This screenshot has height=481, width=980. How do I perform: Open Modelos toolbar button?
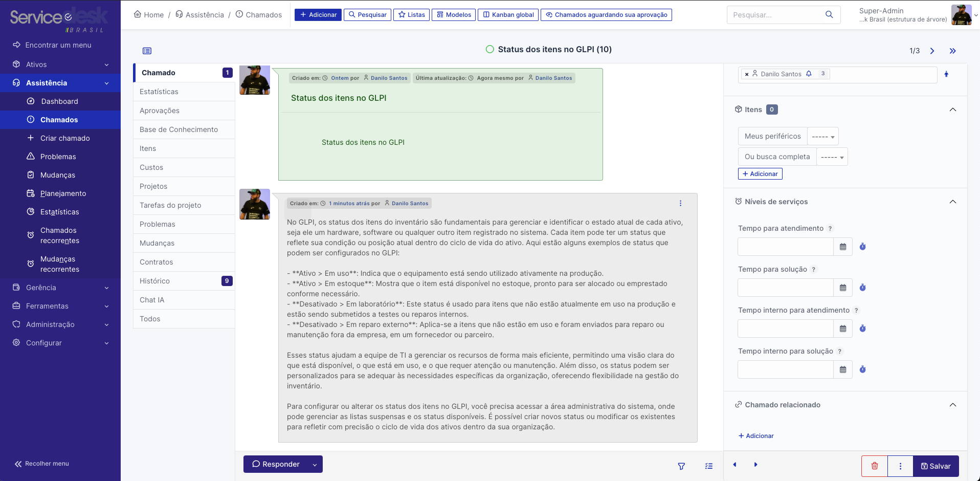click(x=454, y=15)
